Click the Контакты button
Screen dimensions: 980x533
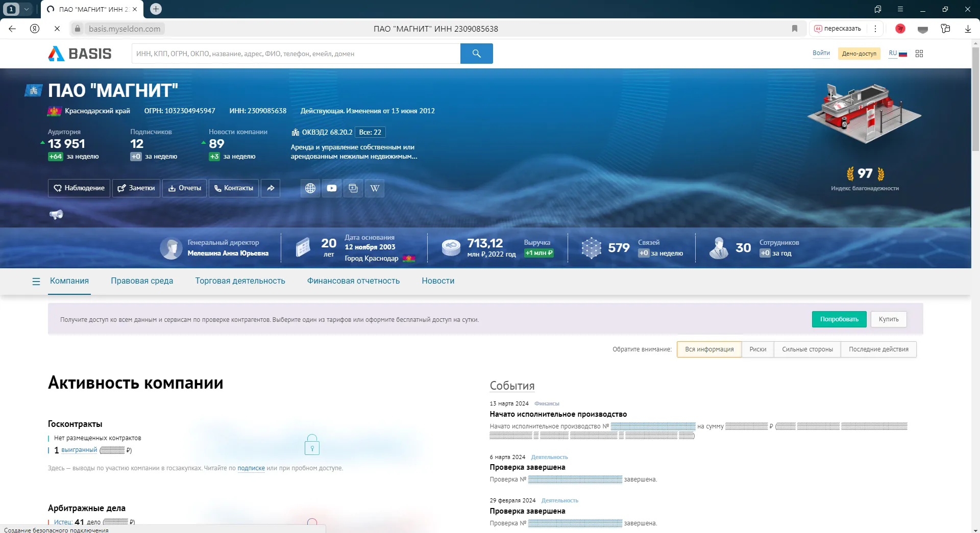[234, 188]
